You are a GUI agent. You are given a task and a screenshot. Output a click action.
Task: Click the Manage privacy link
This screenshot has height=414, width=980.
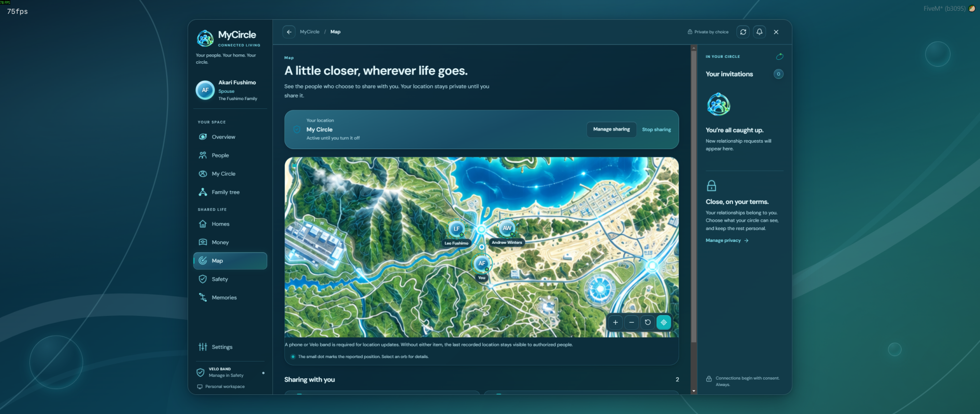727,240
